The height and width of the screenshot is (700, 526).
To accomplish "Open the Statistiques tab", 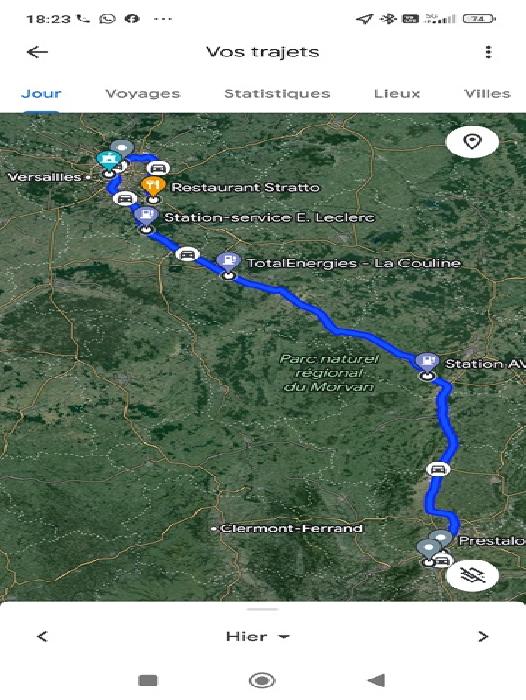I will pos(277,94).
